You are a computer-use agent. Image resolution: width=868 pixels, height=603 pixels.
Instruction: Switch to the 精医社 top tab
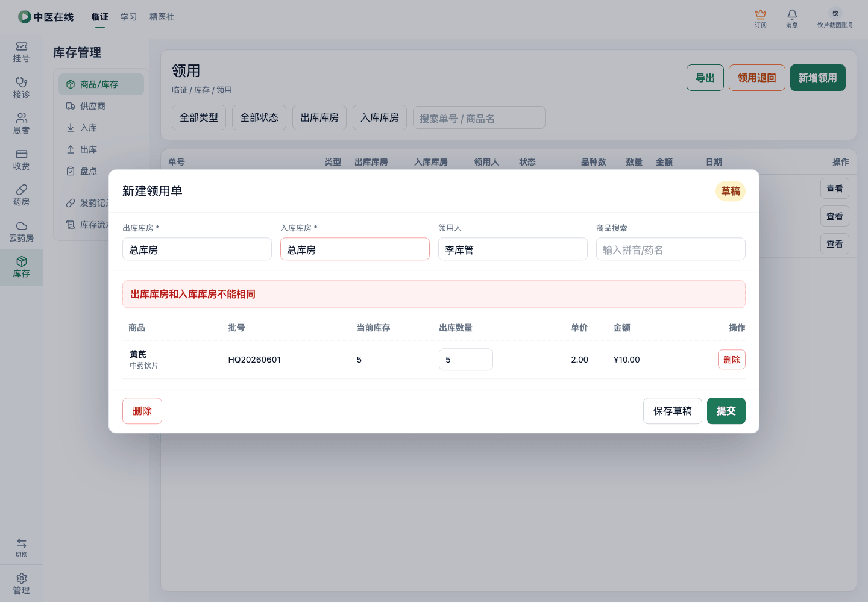pyautogui.click(x=162, y=17)
